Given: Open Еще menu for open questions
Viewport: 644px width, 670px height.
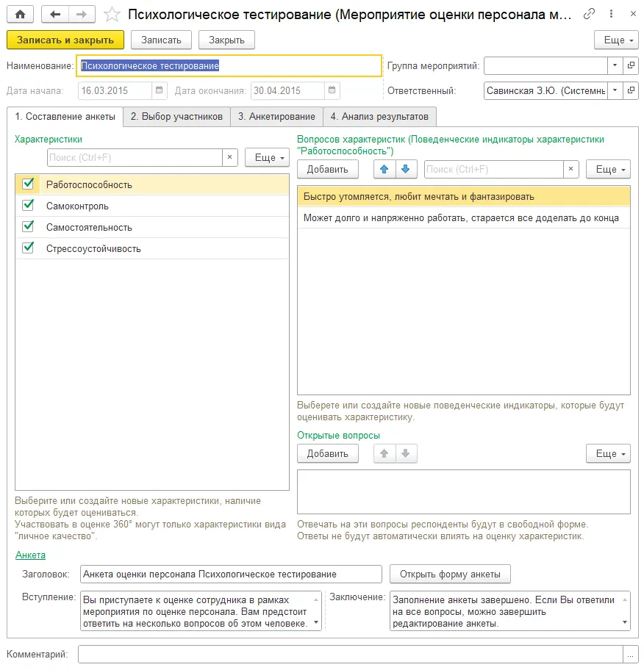Looking at the screenshot, I should pos(609,454).
